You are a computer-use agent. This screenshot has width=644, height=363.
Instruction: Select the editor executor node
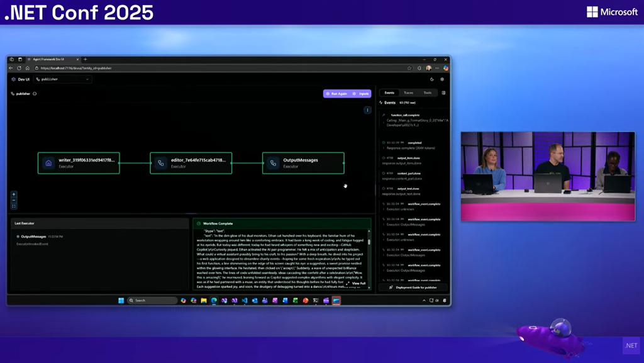tap(191, 163)
